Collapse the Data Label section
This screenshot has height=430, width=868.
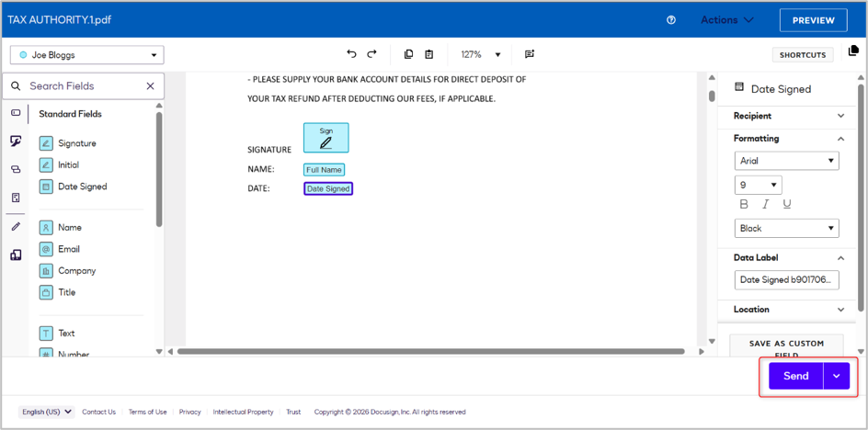tap(840, 258)
